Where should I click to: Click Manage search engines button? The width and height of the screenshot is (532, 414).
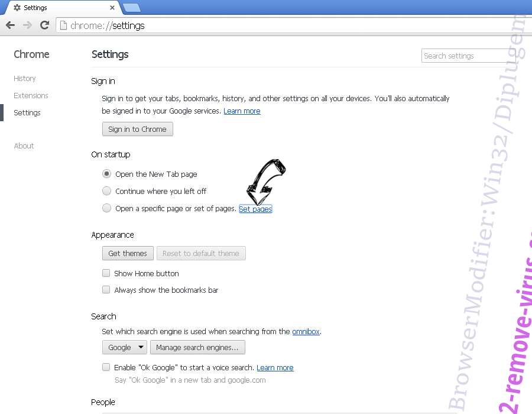tap(197, 347)
